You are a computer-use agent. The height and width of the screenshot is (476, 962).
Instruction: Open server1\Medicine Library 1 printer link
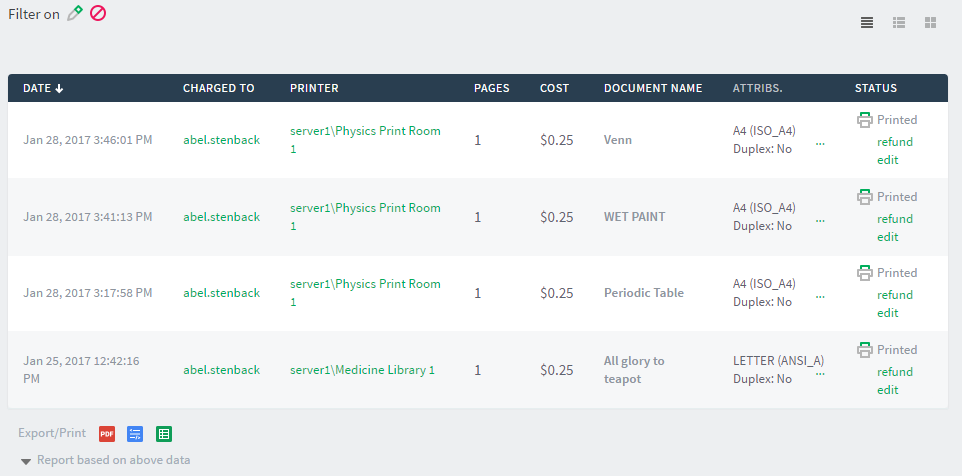(362, 370)
